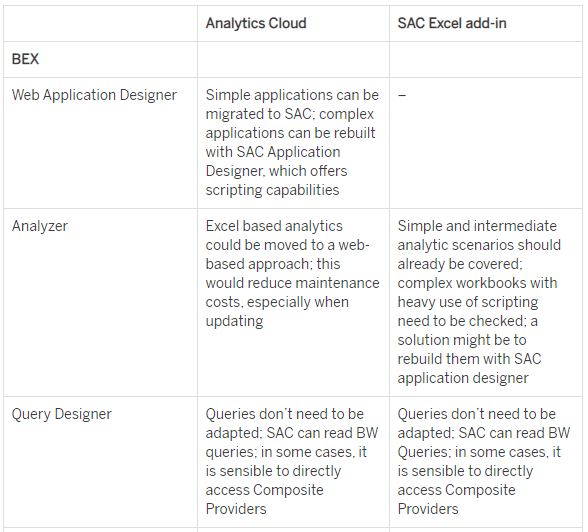The image size is (588, 532).
Task: Click the Analytics Cloud column header
Action: (x=256, y=23)
